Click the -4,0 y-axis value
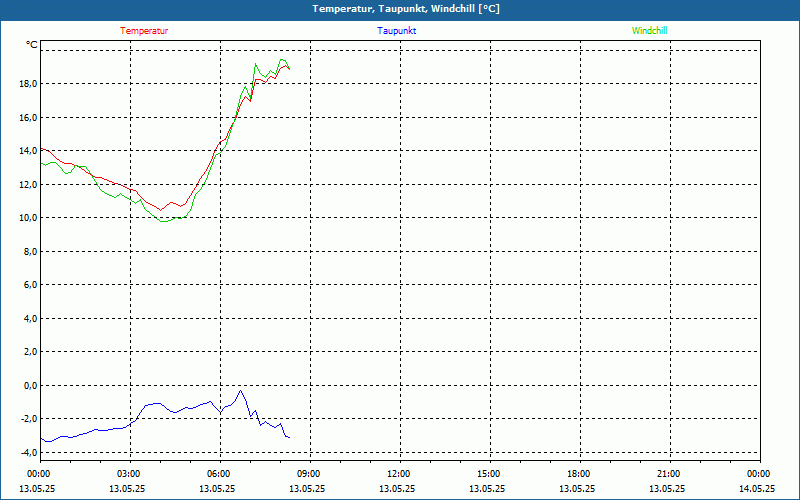The image size is (800, 500). [29, 453]
